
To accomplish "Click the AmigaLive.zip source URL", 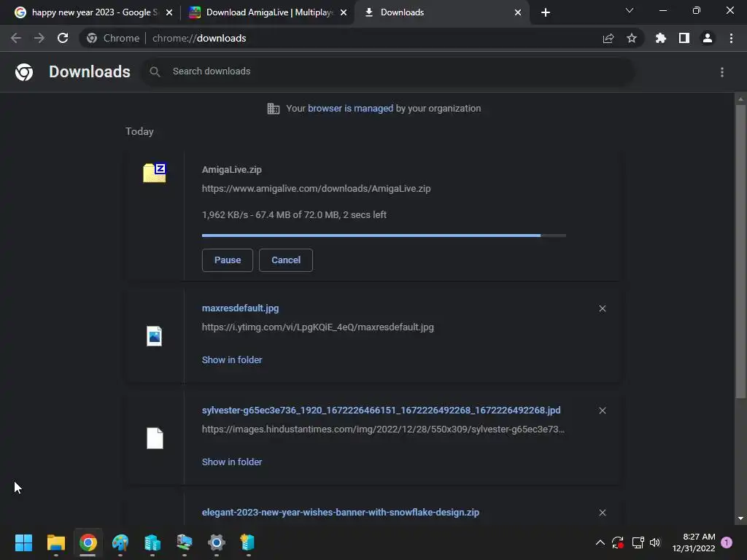I will (x=317, y=189).
